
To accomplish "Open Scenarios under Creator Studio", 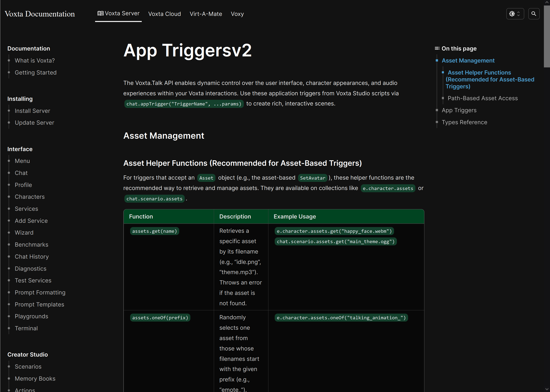I will [28, 366].
